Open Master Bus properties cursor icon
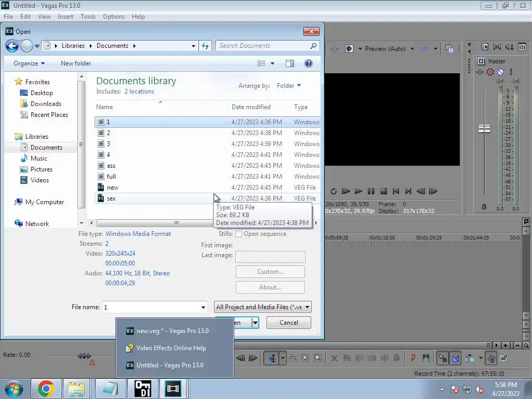Screen dimensions: 532x399 485,47
